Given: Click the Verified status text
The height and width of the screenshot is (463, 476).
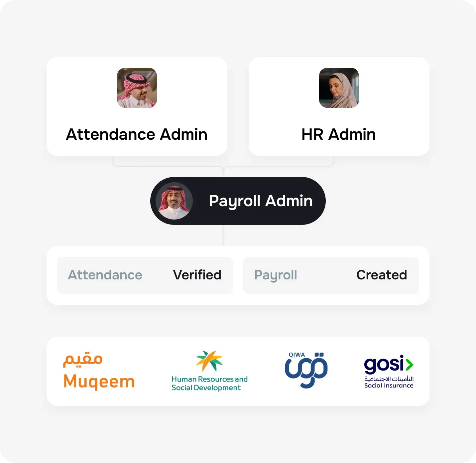Looking at the screenshot, I should click(197, 275).
